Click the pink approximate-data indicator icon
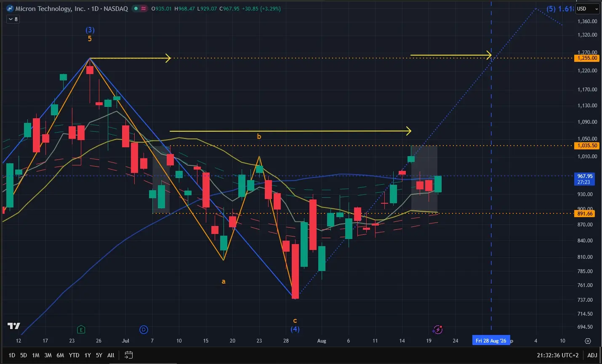The image size is (602, 364). 144,8
